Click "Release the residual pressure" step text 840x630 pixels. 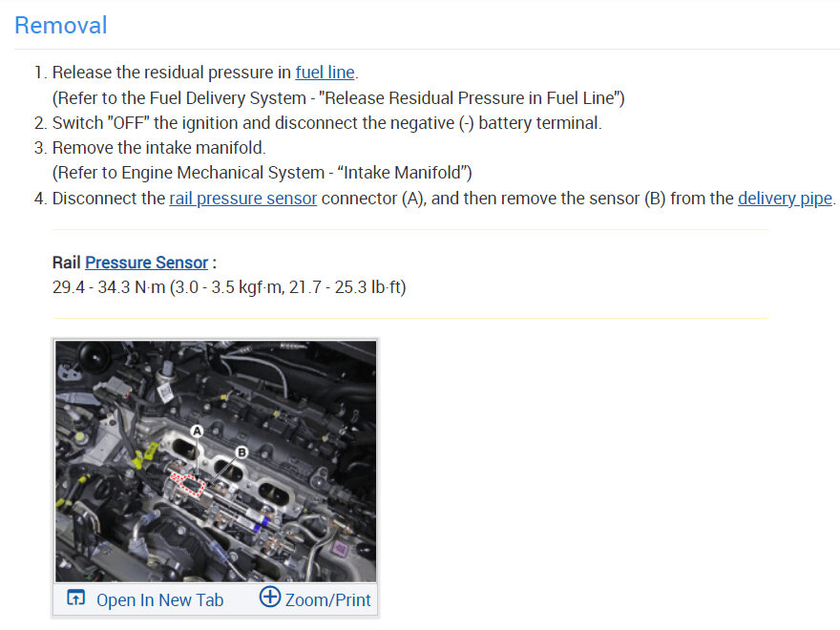point(172,73)
